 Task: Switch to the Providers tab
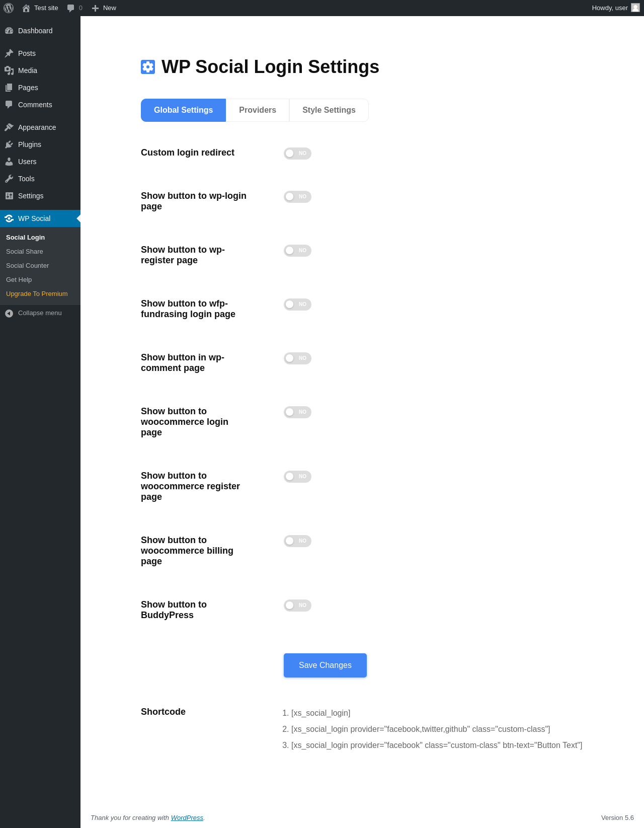tap(258, 110)
